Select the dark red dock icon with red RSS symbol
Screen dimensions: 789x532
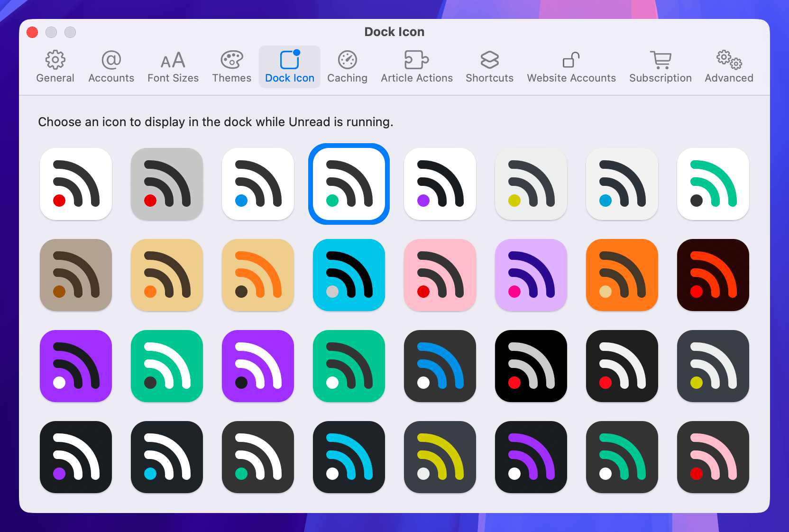[713, 275]
